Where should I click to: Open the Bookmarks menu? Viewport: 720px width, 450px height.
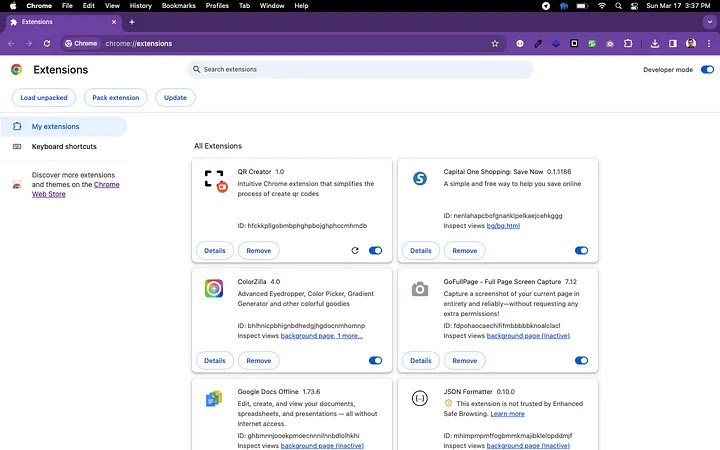(x=179, y=6)
